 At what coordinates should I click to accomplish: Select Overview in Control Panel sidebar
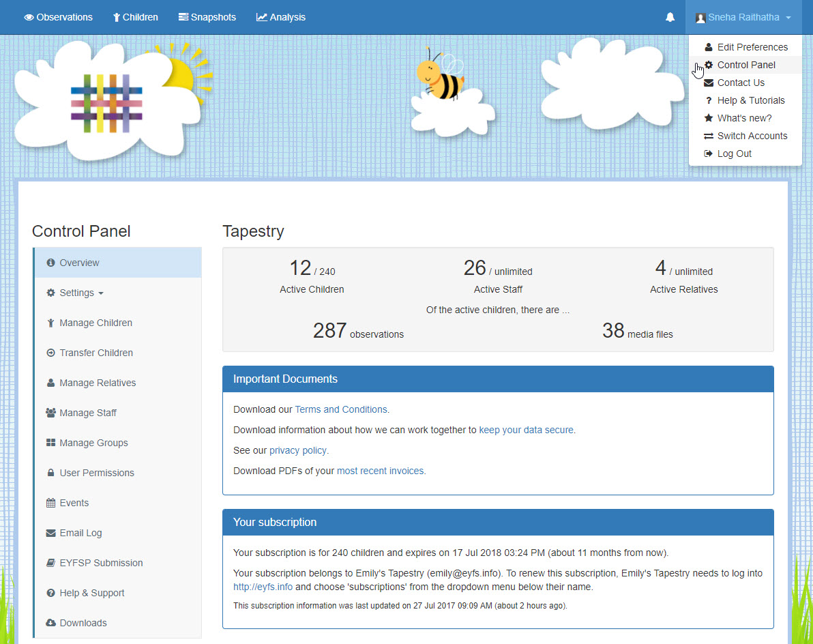(x=118, y=263)
